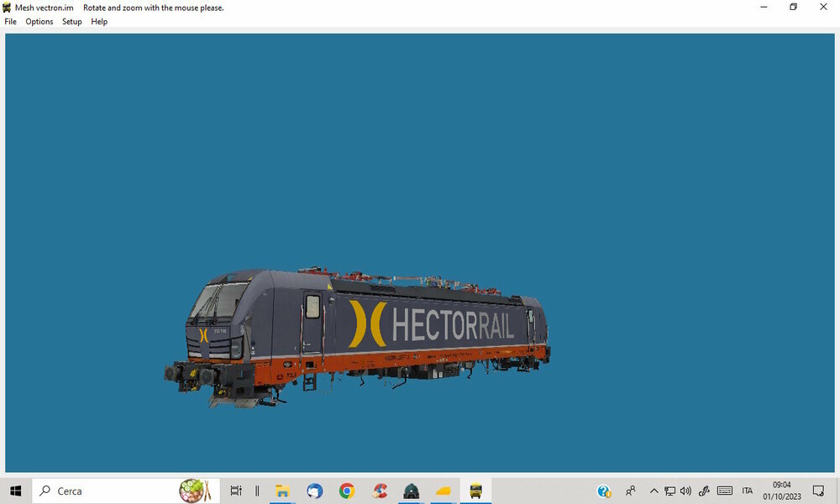Launch Google Chrome from the taskbar
Screen dimensions: 840x504
coord(347,491)
